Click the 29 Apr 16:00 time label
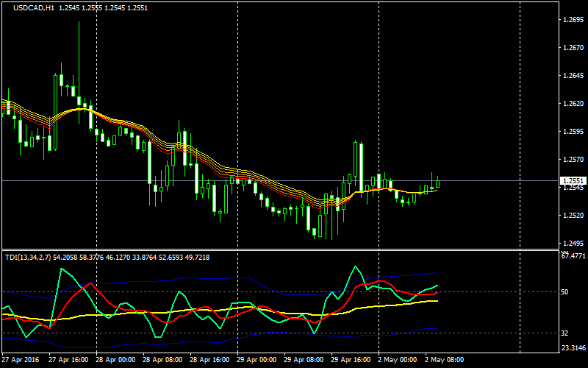The image size is (588, 368). [x=351, y=360]
